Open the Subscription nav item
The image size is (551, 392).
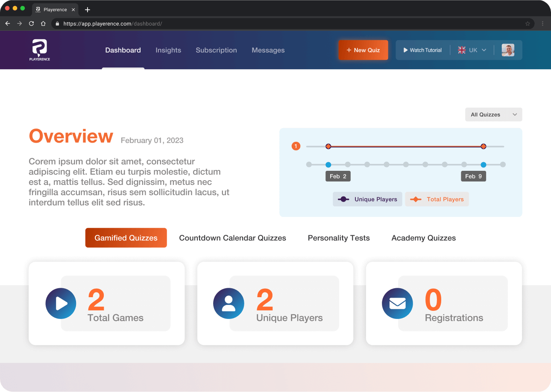pos(216,50)
